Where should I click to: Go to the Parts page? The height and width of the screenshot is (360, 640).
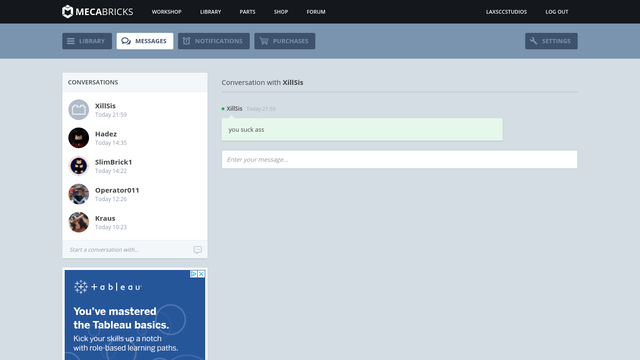[x=247, y=12]
